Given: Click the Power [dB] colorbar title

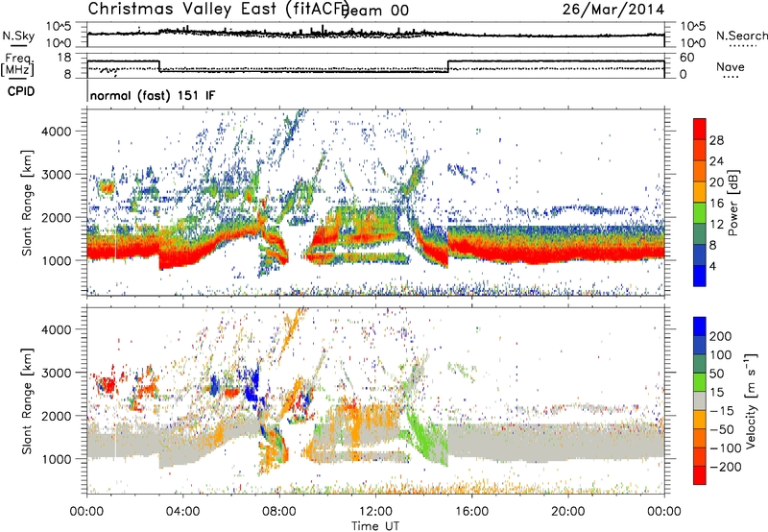Looking at the screenshot, I should coord(732,203).
